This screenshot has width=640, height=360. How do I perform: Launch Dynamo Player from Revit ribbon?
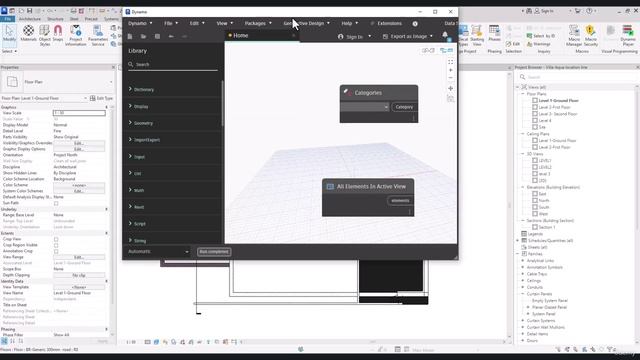(x=628, y=35)
